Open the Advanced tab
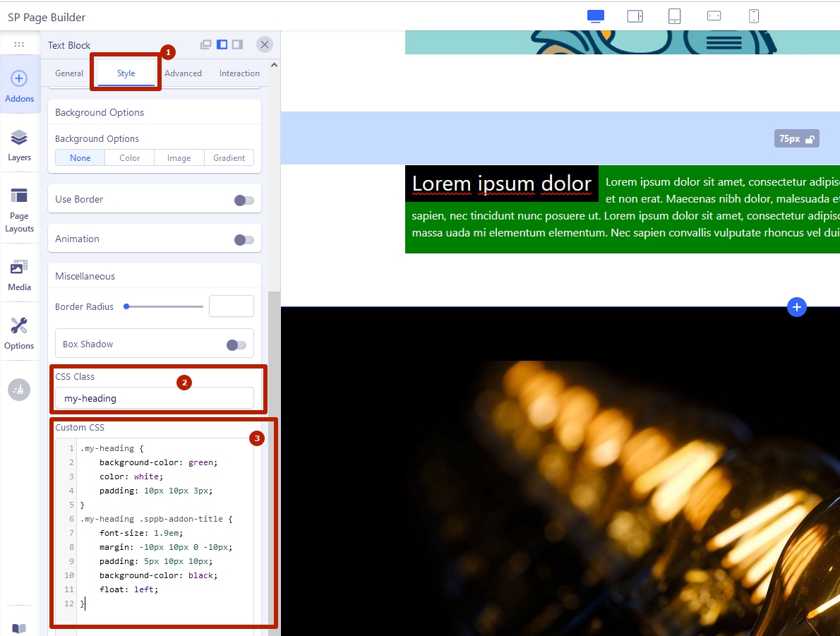The image size is (840, 636). pos(183,73)
